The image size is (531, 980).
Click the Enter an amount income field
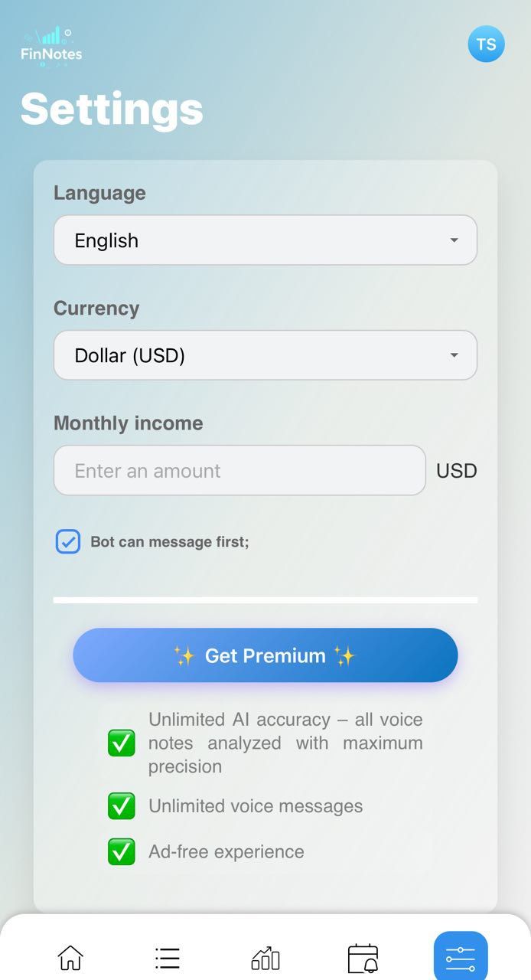coord(239,470)
